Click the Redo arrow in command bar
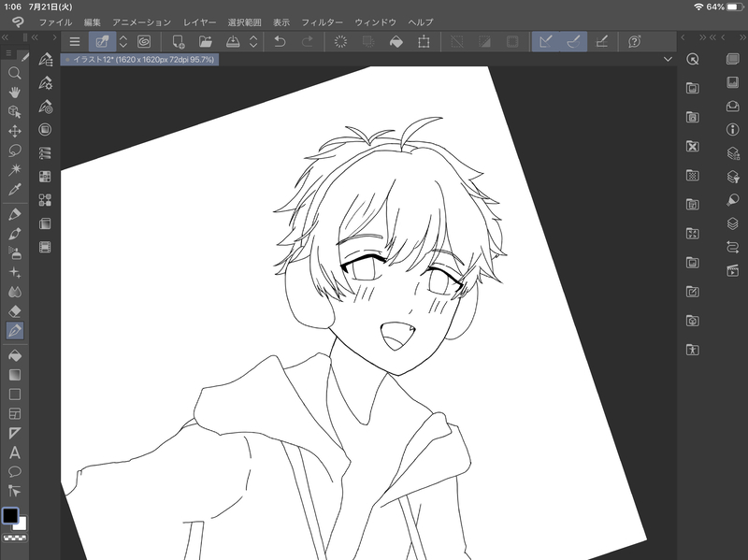The width and height of the screenshot is (748, 560). 308,42
